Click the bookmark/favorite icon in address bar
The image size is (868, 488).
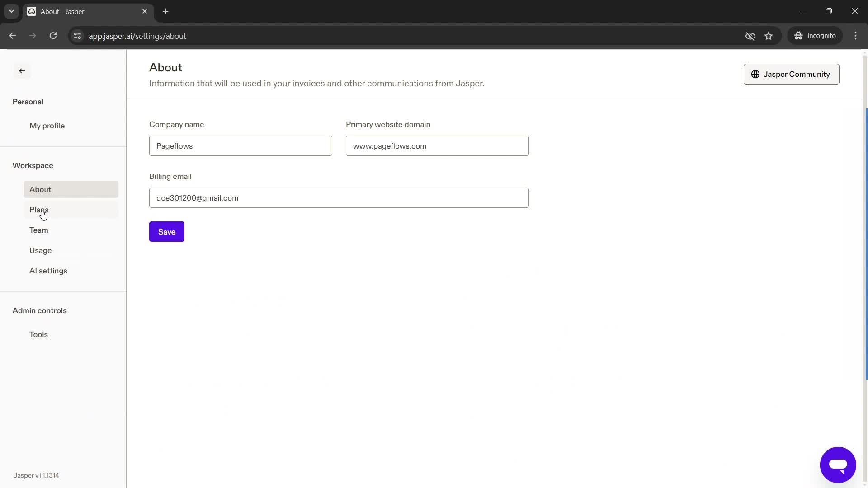tap(769, 36)
